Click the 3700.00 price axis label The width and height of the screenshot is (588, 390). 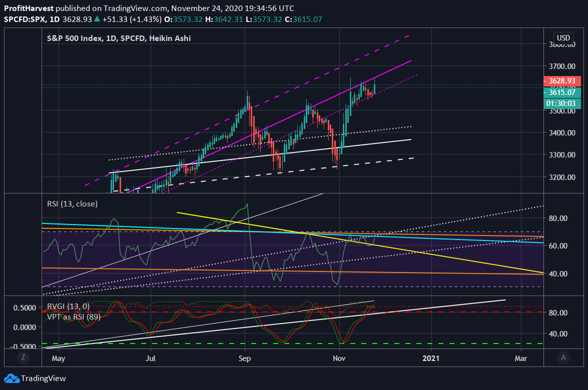coord(562,66)
